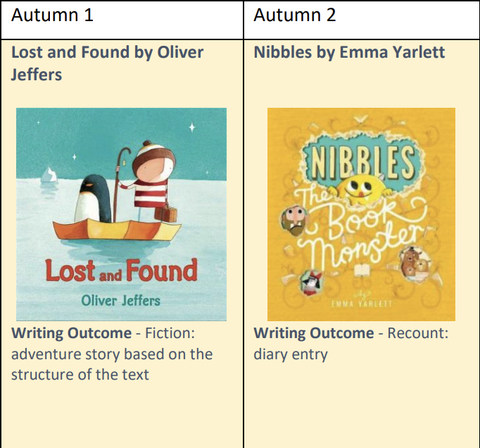Viewport: 480px width, 448px height.
Task: Select the red "Lost and Found" cover title
Action: click(121, 271)
